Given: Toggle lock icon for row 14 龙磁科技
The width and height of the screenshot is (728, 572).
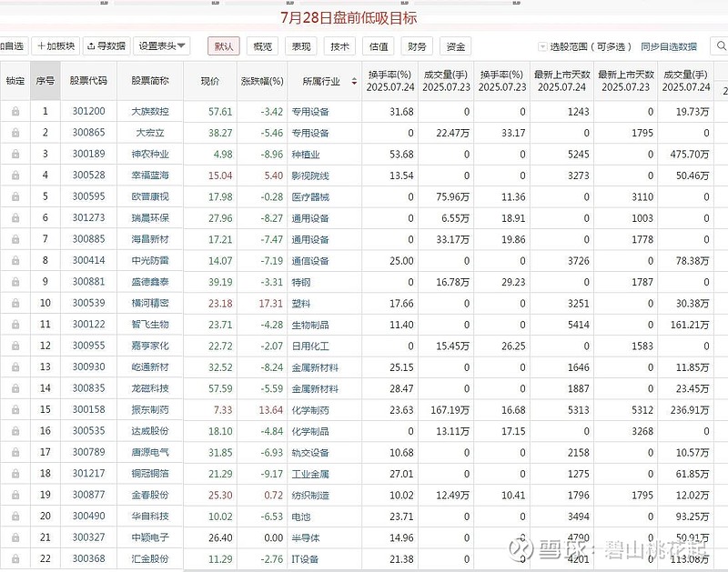Looking at the screenshot, I should tap(15, 388).
